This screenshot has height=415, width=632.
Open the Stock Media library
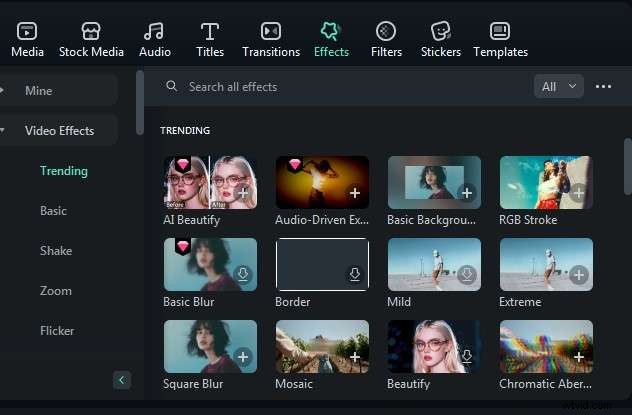pyautogui.click(x=91, y=32)
